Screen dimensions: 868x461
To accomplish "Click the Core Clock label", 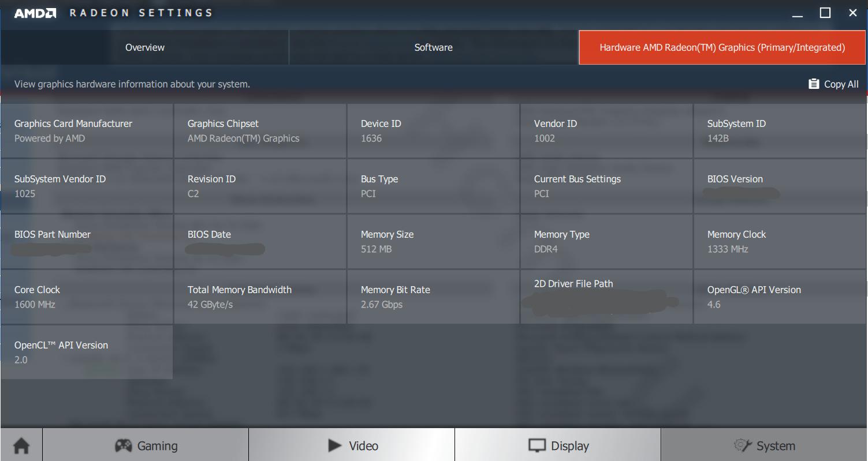I will (x=37, y=290).
